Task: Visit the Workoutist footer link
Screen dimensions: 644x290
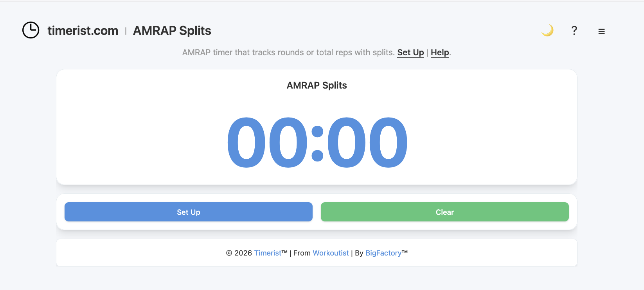Action: (331, 253)
